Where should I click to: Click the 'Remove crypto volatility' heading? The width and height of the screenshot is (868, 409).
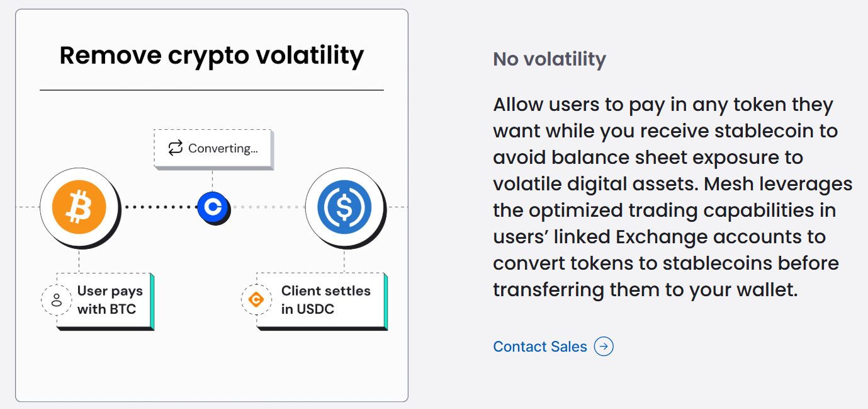211,55
